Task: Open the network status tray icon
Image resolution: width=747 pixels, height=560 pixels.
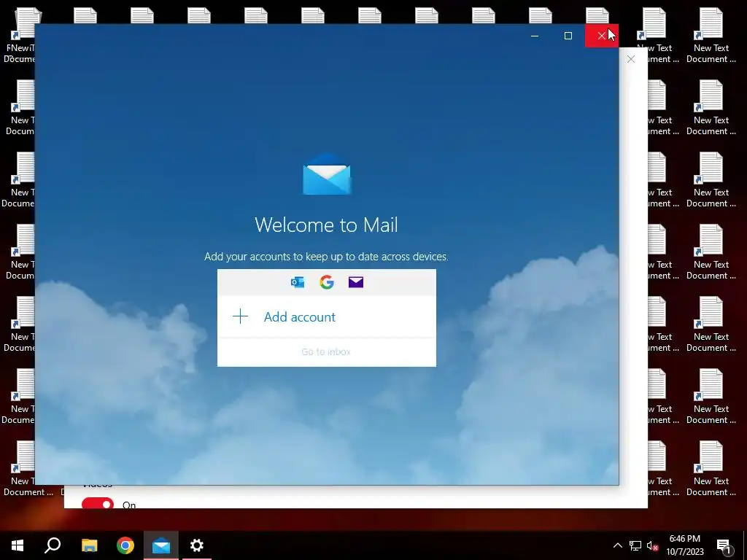Action: [x=635, y=545]
